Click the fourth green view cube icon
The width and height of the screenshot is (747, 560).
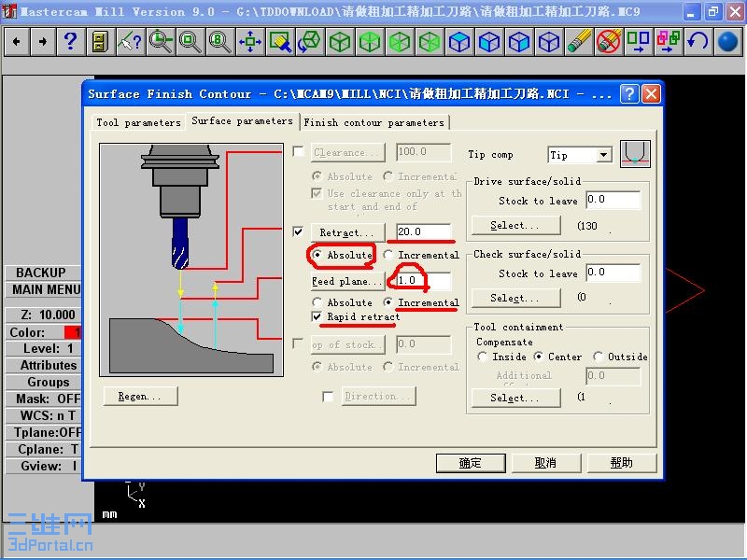tap(430, 41)
